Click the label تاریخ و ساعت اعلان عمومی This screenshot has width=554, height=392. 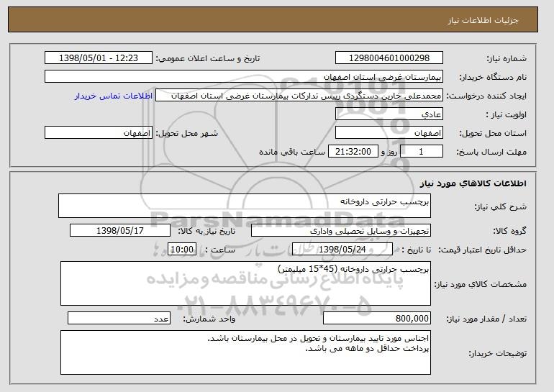pyautogui.click(x=208, y=59)
